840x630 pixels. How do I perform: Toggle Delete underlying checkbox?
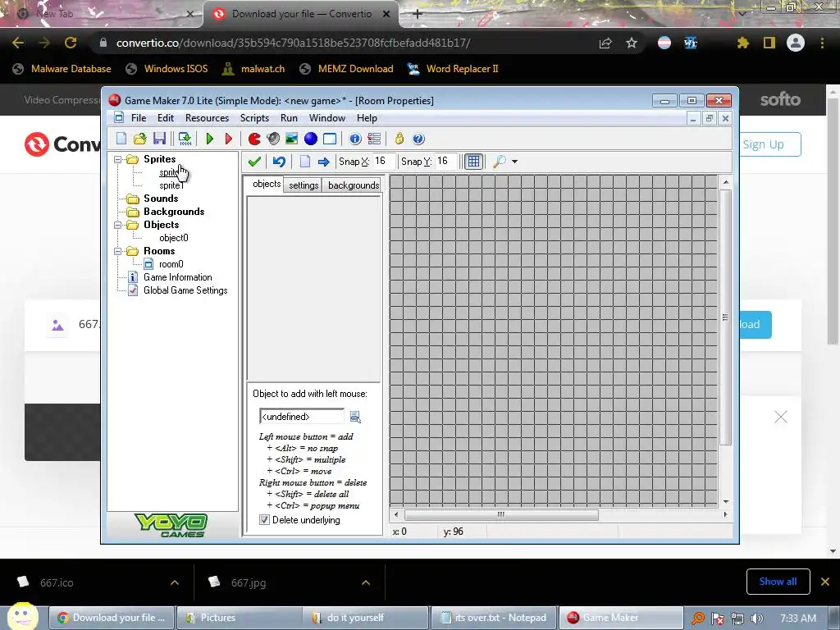pos(264,519)
